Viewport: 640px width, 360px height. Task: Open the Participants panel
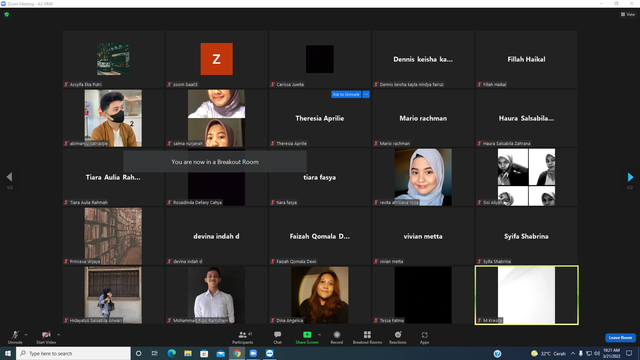[x=243, y=337]
